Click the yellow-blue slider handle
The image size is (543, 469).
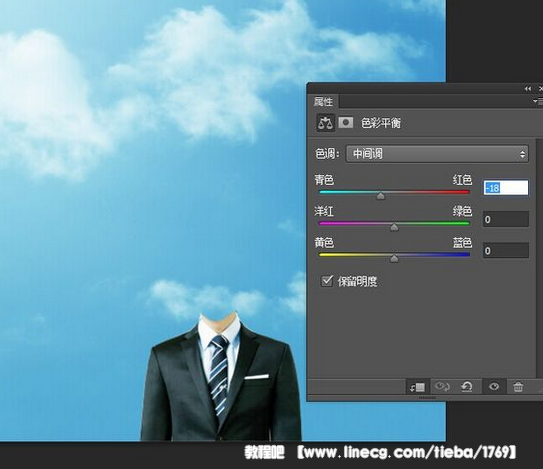[x=394, y=258]
